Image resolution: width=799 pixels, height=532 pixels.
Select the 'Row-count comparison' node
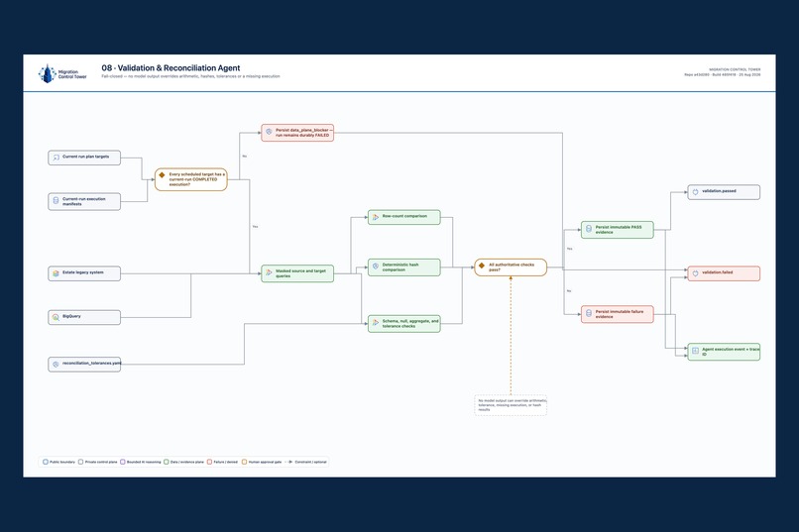click(404, 217)
